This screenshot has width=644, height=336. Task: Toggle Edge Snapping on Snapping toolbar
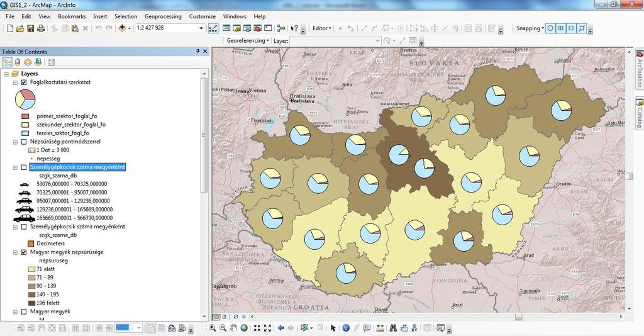[582, 28]
